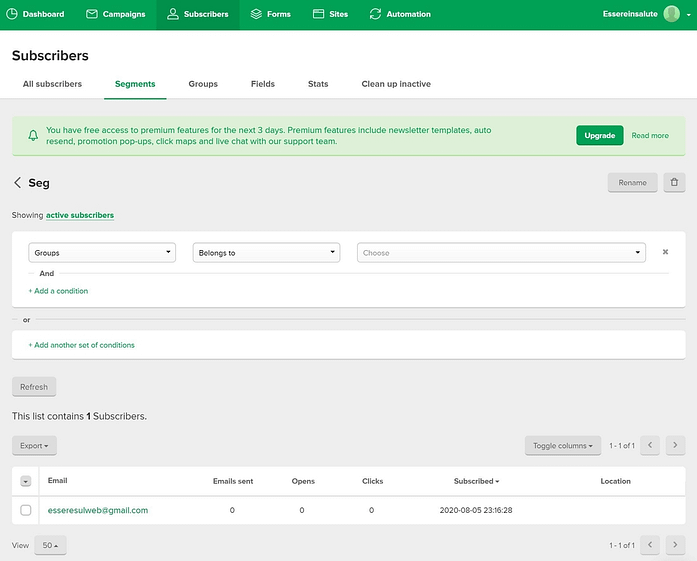
Task: Switch to the Groups tab
Action: [203, 84]
